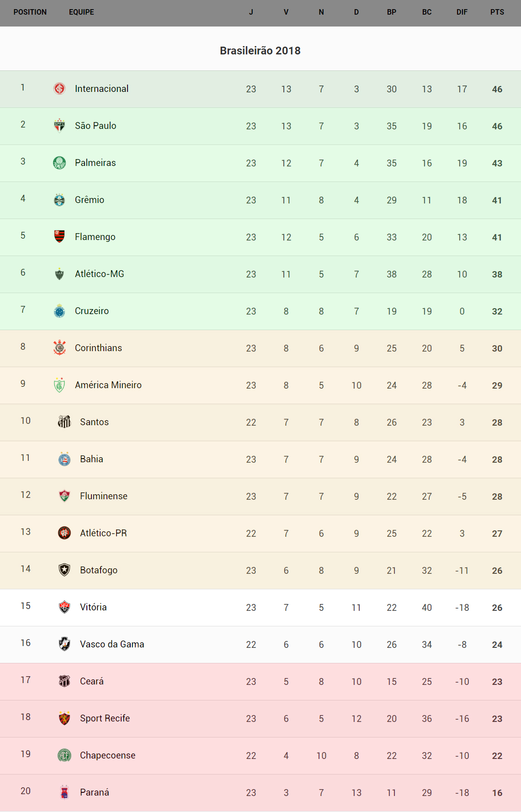
Task: Sort table by PTS column header
Action: pyautogui.click(x=497, y=12)
